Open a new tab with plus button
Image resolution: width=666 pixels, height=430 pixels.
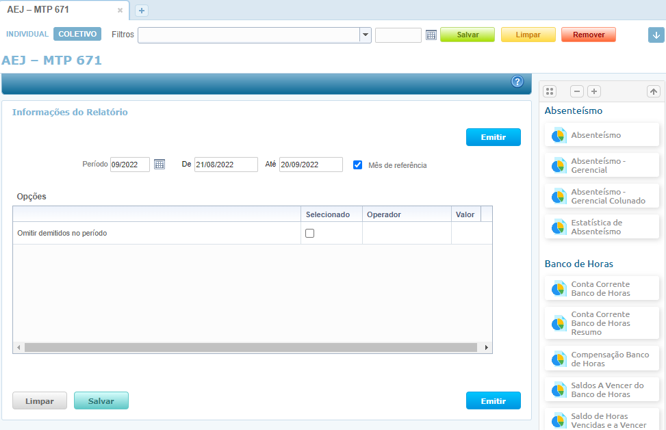142,11
